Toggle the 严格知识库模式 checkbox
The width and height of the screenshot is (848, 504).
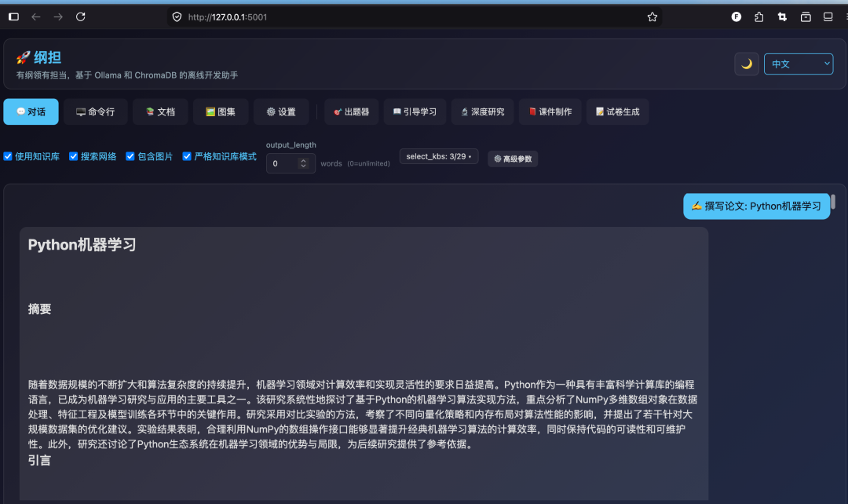click(187, 156)
